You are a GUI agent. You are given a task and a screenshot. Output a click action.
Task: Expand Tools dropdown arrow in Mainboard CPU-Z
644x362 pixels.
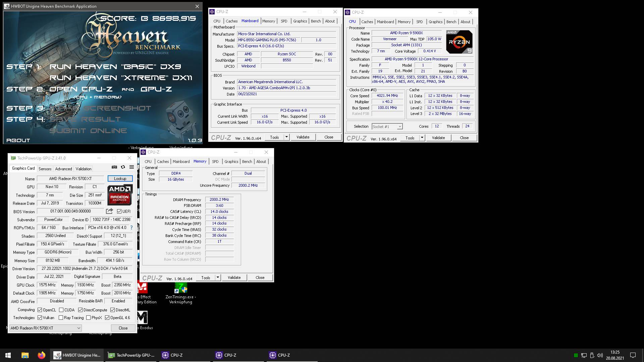tap(286, 137)
